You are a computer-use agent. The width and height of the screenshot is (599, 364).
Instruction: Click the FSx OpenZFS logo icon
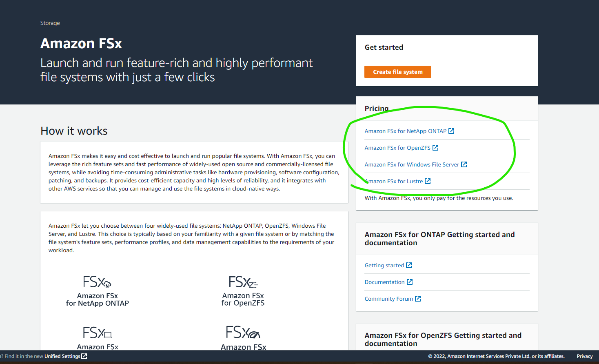click(x=243, y=282)
